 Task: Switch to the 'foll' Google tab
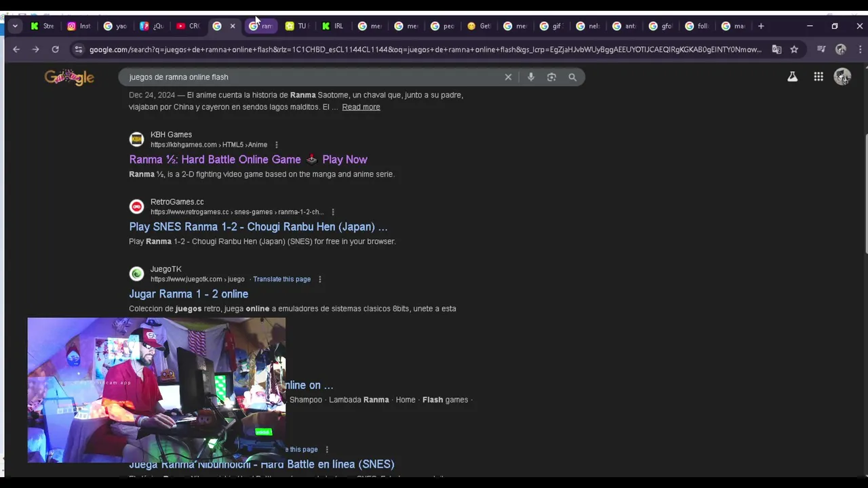[x=696, y=26]
